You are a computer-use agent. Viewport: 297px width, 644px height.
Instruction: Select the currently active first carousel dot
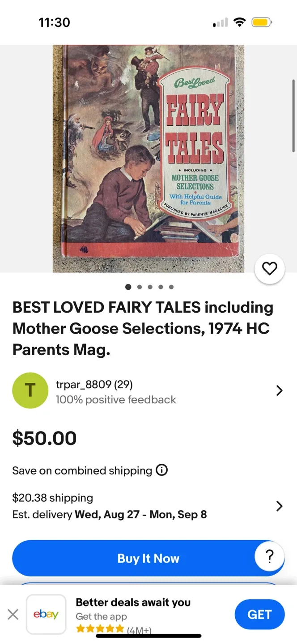pyautogui.click(x=128, y=287)
